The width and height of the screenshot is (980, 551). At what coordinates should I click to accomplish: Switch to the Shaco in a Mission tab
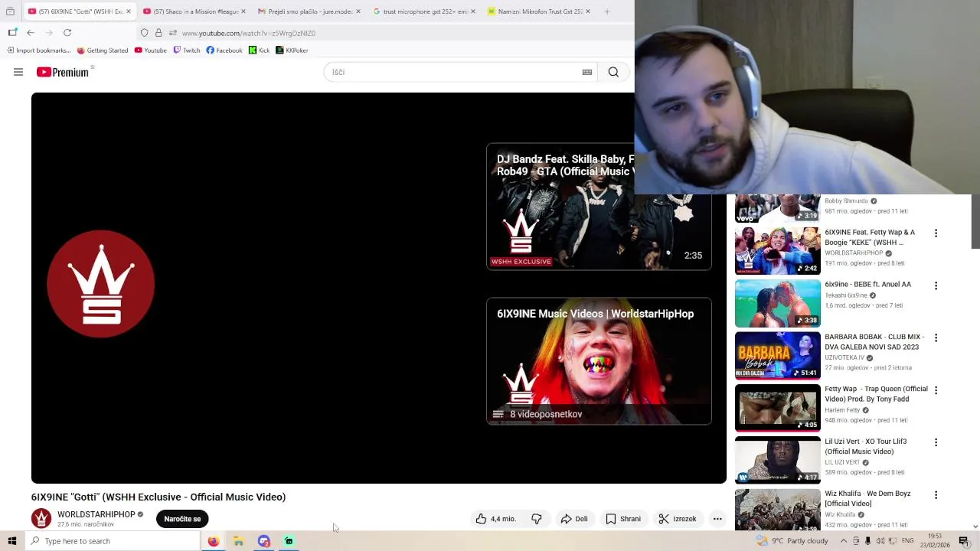click(x=193, y=11)
